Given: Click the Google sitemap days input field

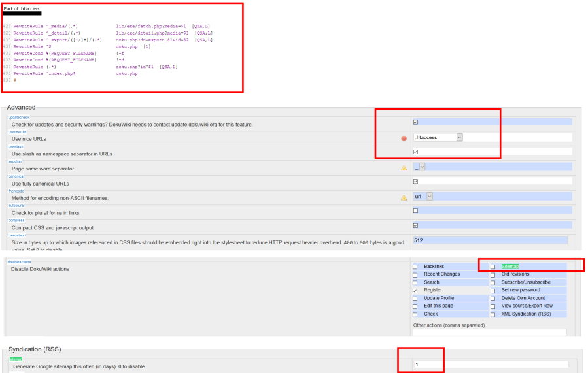Looking at the screenshot, I should click(x=491, y=365).
